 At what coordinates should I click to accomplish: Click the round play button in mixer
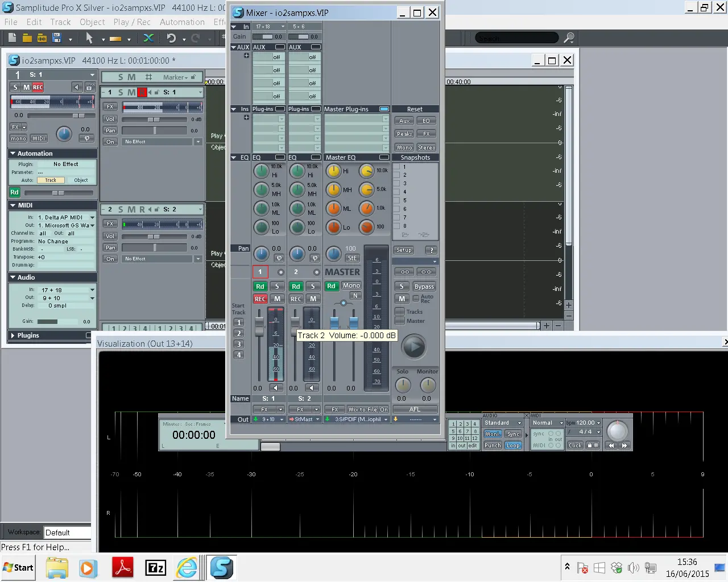(413, 347)
